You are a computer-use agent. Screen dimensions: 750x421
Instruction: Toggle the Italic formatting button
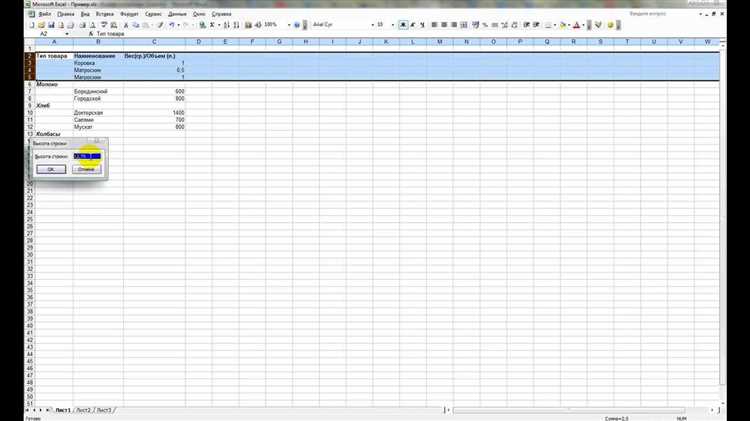(413, 25)
